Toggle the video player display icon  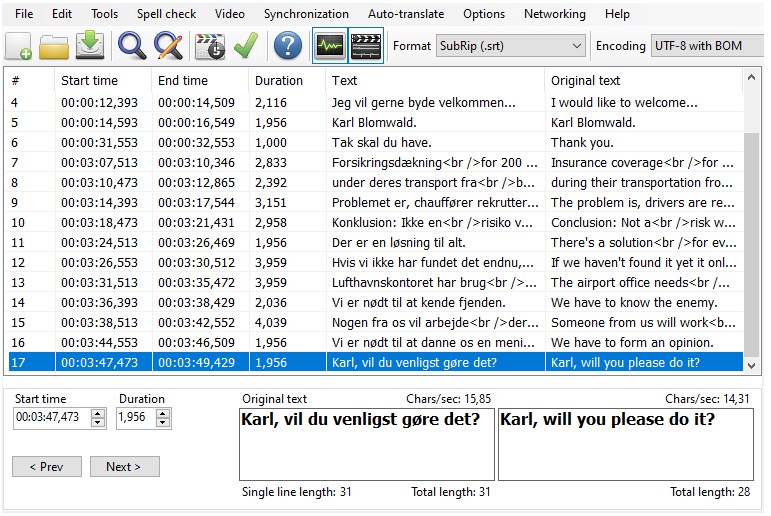tap(366, 46)
